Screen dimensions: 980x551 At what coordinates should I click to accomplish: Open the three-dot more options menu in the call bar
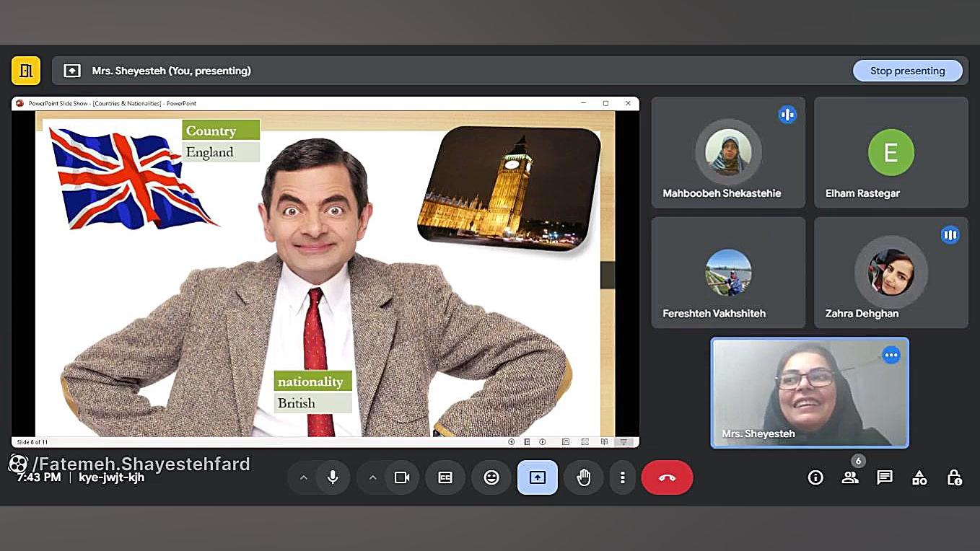click(622, 477)
